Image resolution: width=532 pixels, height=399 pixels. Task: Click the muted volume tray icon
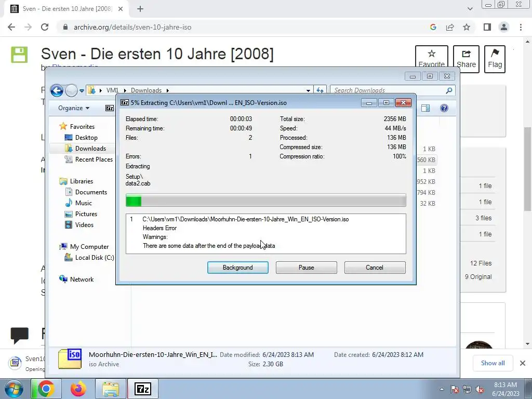480,389
